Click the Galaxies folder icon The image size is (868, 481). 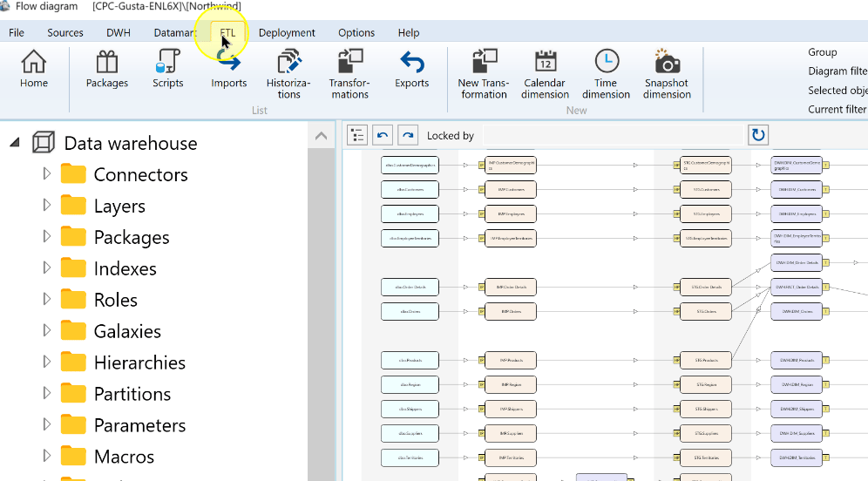[x=73, y=330]
